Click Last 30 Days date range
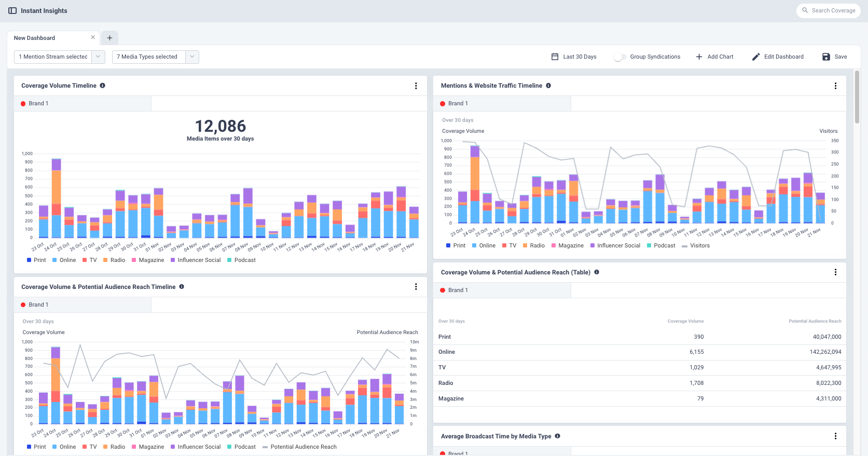This screenshot has height=456, width=868. pyautogui.click(x=574, y=57)
